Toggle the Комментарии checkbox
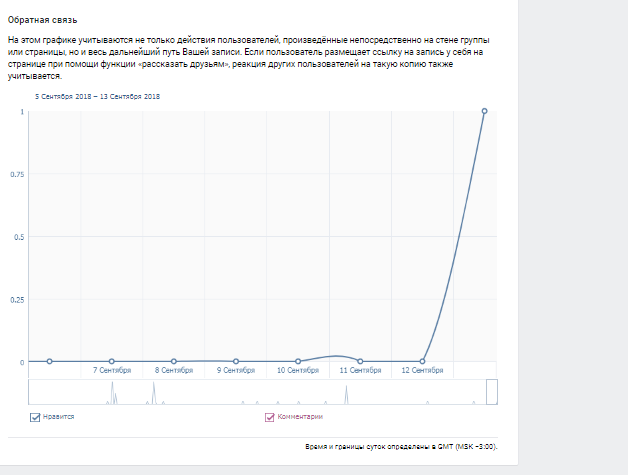 coord(270,417)
